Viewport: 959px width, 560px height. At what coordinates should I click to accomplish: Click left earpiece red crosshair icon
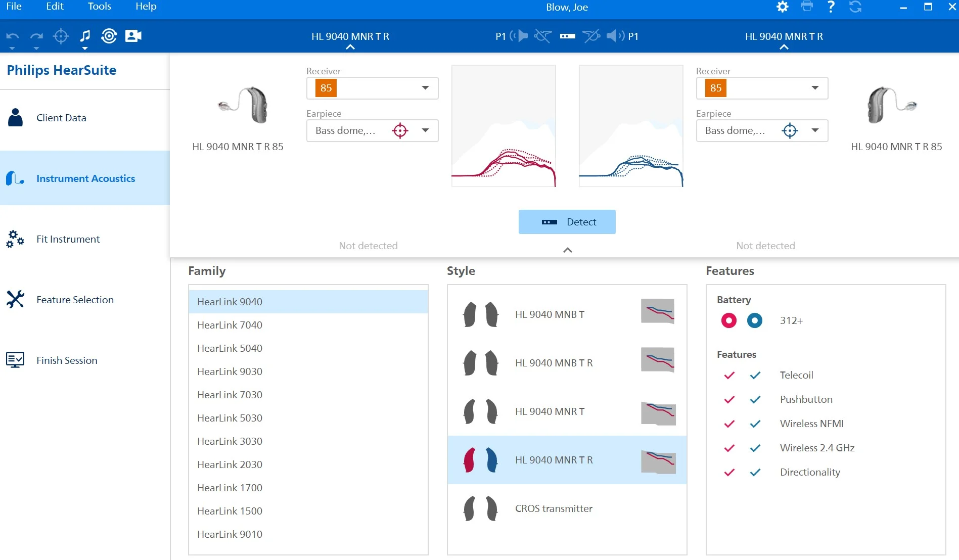click(x=400, y=130)
